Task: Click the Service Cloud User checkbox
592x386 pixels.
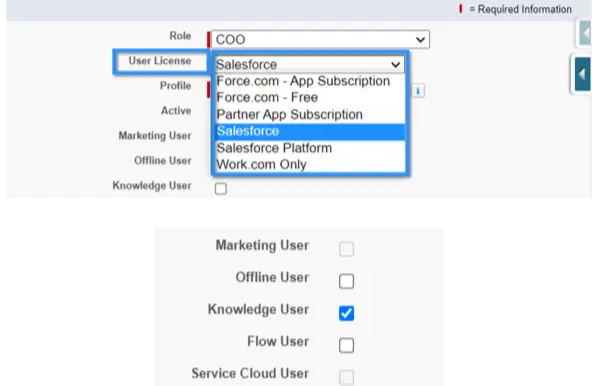Action: coord(346,377)
